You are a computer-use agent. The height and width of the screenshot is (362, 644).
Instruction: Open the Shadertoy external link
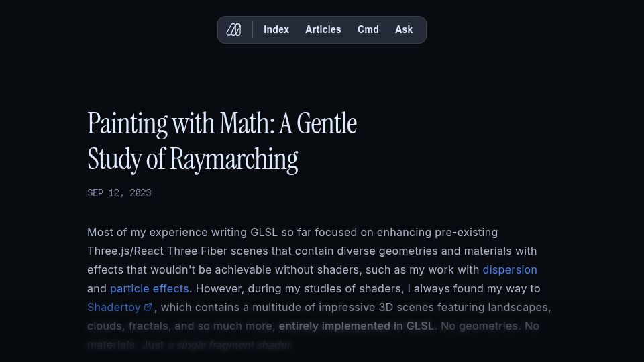(119, 308)
